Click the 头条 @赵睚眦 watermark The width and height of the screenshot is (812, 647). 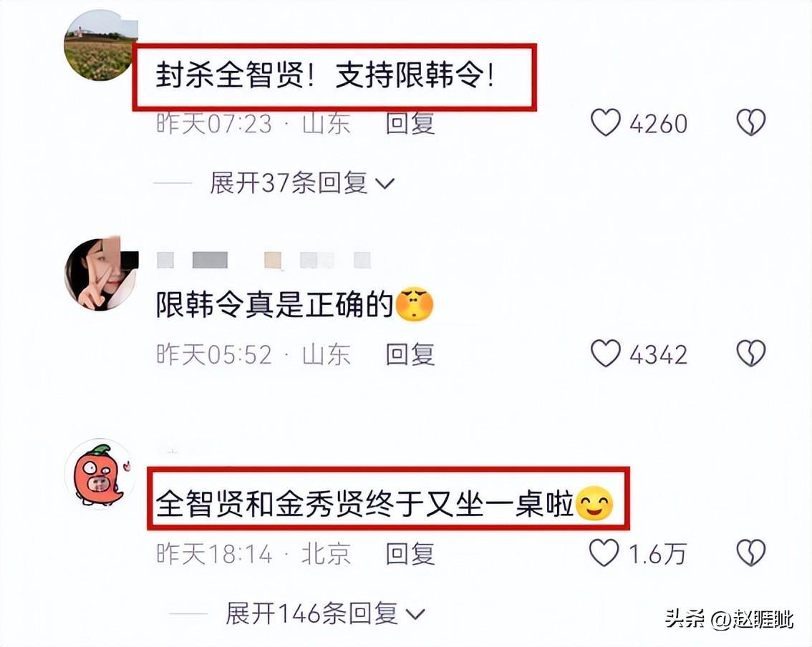[x=729, y=618]
